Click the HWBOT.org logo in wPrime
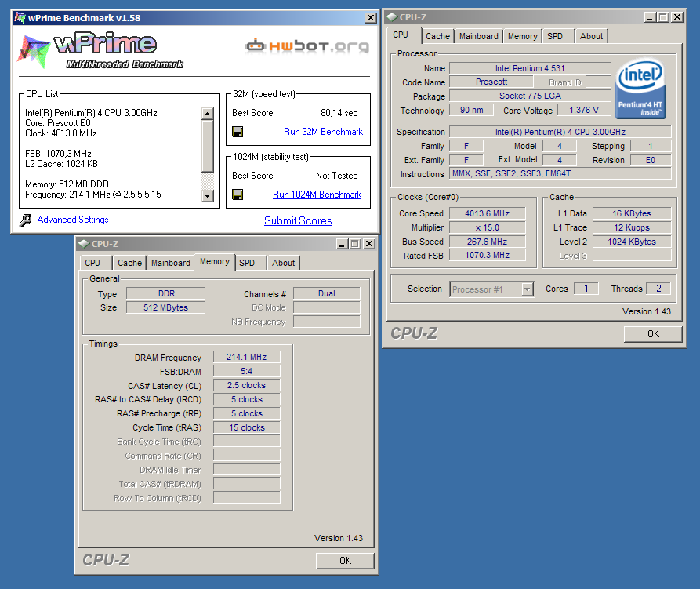This screenshot has width=700, height=589. pyautogui.click(x=307, y=45)
